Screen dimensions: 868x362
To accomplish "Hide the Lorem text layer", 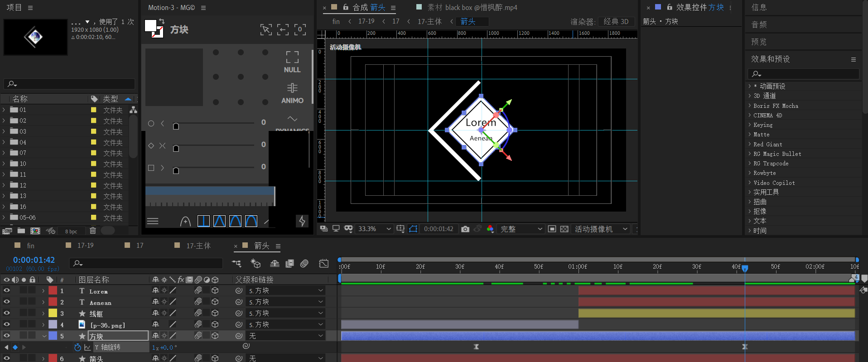I will [x=6, y=290].
